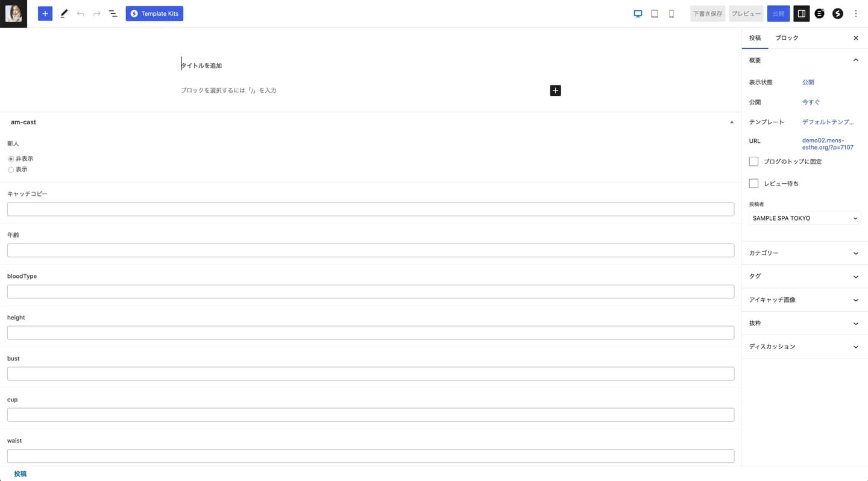Enable the レビュー待ち checkbox
This screenshot has height=481, width=868.
coord(753,183)
